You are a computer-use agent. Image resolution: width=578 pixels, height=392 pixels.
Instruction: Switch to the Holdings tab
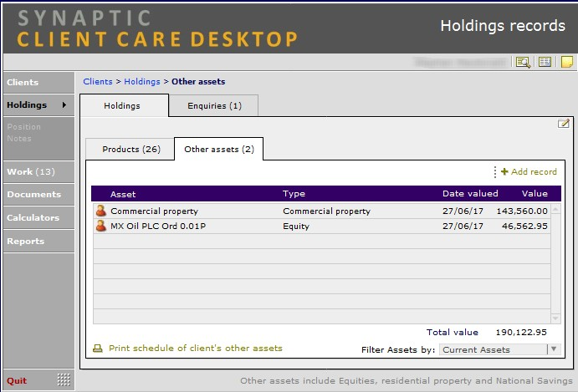pyautogui.click(x=125, y=106)
